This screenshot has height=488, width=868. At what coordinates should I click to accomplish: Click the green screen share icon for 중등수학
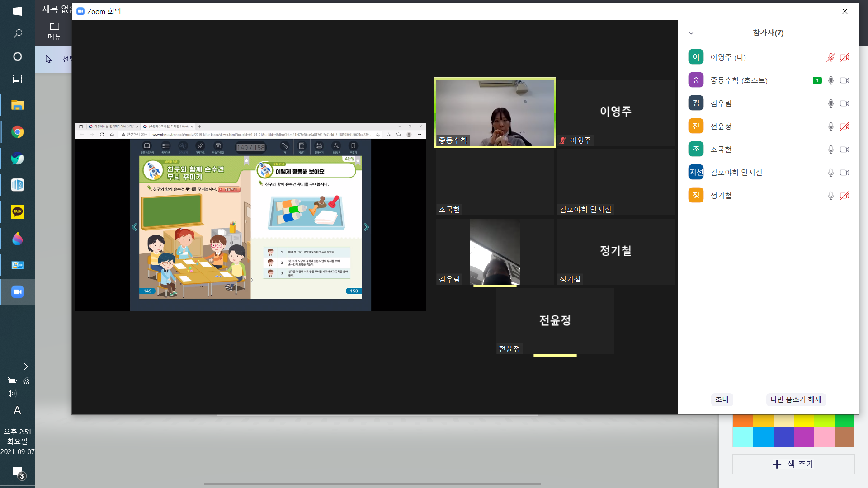[817, 80]
